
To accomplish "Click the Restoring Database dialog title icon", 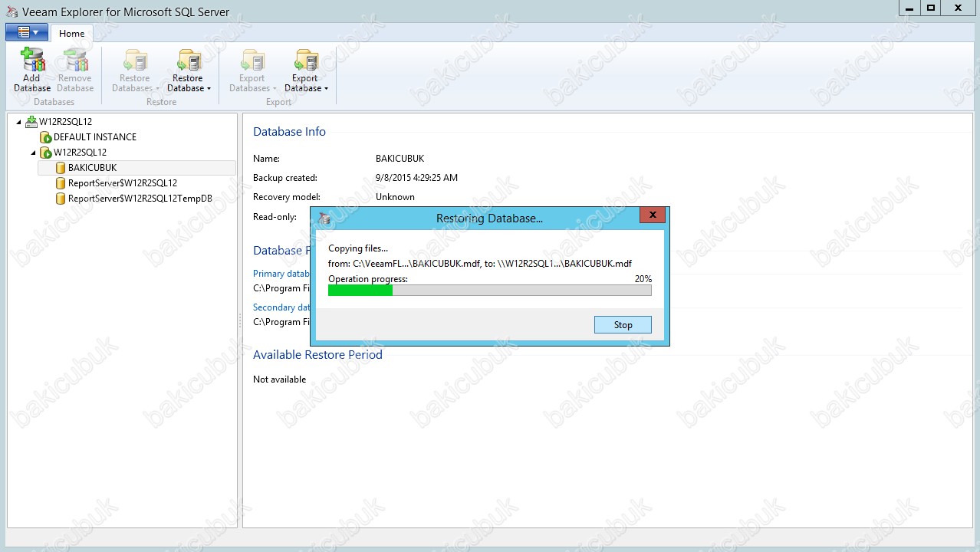I will (324, 219).
